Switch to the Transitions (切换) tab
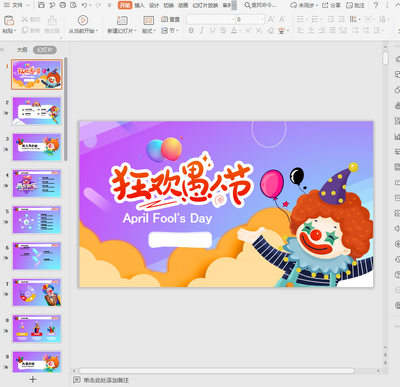Image resolution: width=400 pixels, height=387 pixels. [x=168, y=5]
